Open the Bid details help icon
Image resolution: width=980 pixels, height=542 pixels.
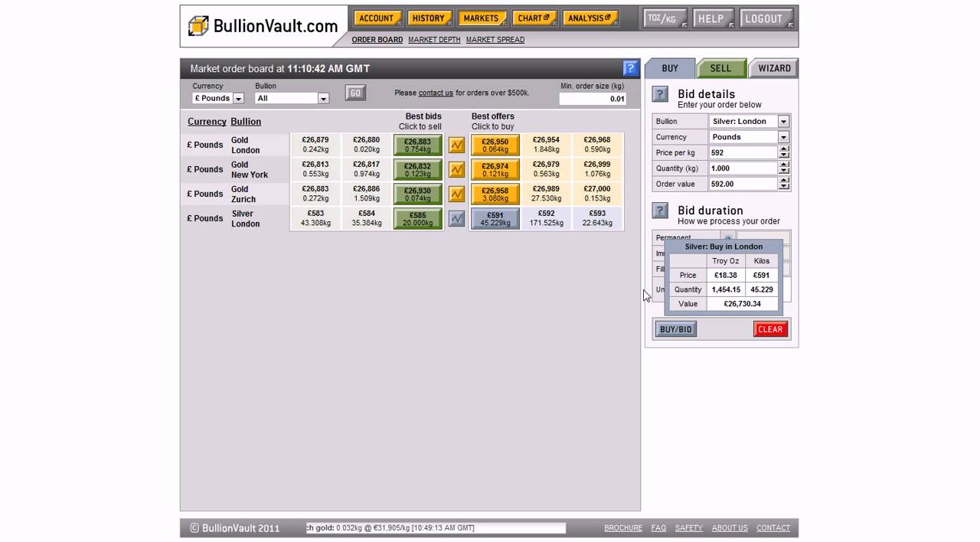coord(660,94)
